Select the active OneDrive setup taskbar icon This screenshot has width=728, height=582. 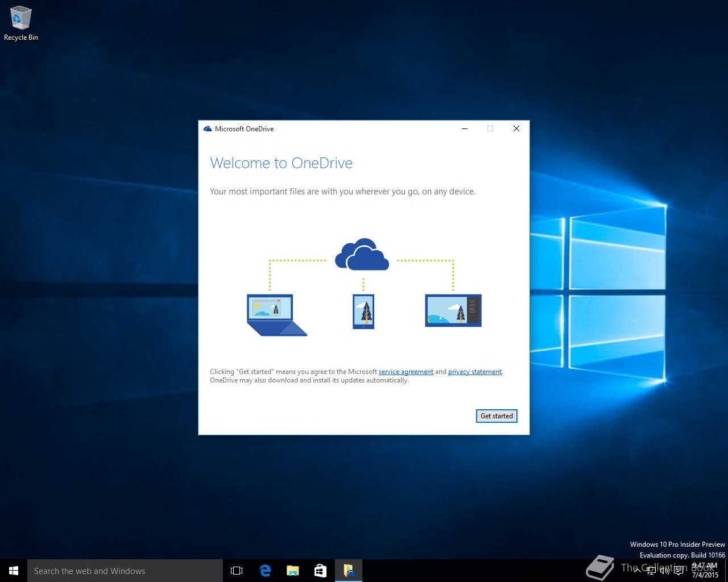tap(349, 571)
